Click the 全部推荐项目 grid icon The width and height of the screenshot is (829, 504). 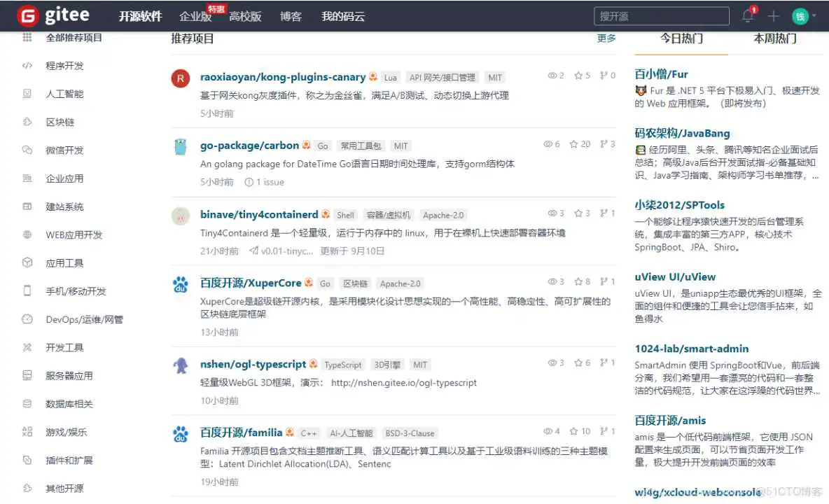[x=27, y=38]
